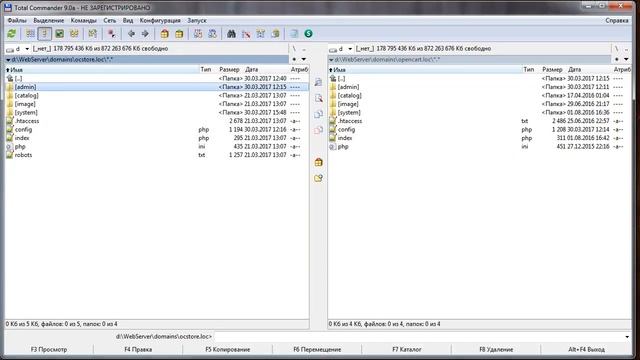Image resolution: width=640 pixels, height=360 pixels.
Task: Open right panel favorites star button
Action: click(617, 59)
